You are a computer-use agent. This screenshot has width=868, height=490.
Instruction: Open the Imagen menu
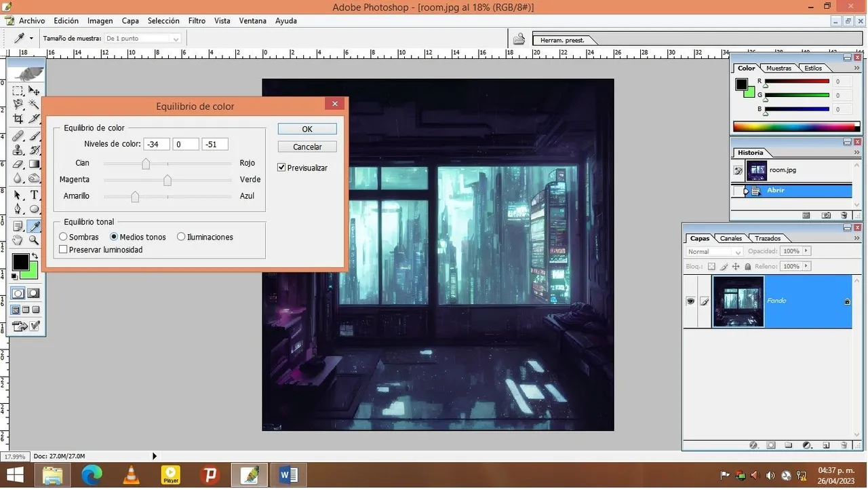tap(100, 21)
